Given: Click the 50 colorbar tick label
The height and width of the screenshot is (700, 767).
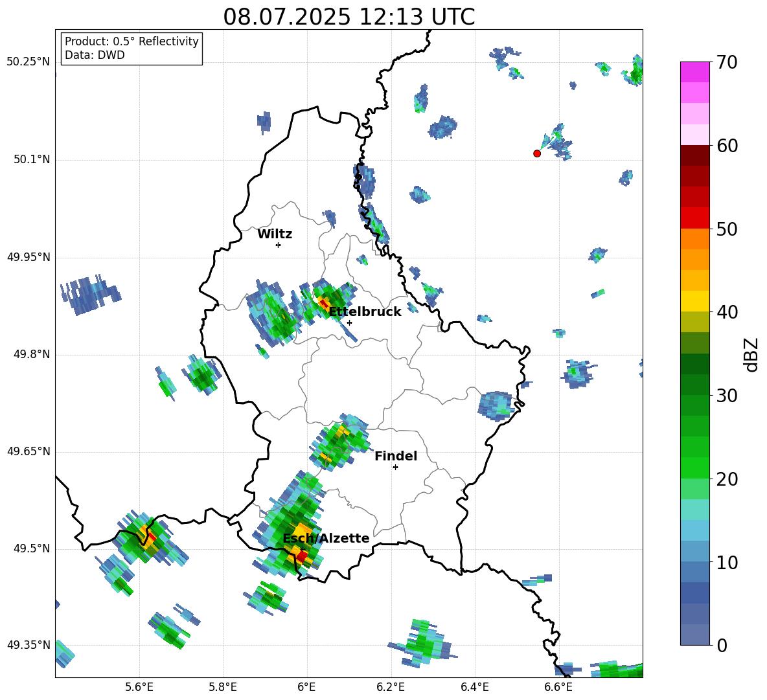Looking at the screenshot, I should pyautogui.click(x=726, y=229).
